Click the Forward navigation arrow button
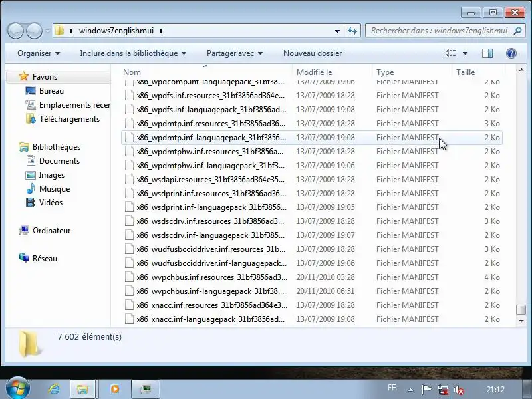This screenshot has width=532, height=399. [x=35, y=31]
